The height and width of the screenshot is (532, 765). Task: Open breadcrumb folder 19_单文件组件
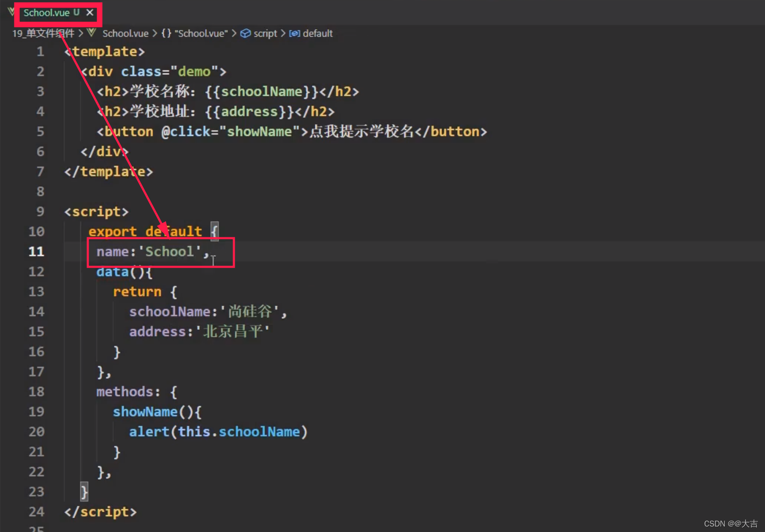click(43, 33)
